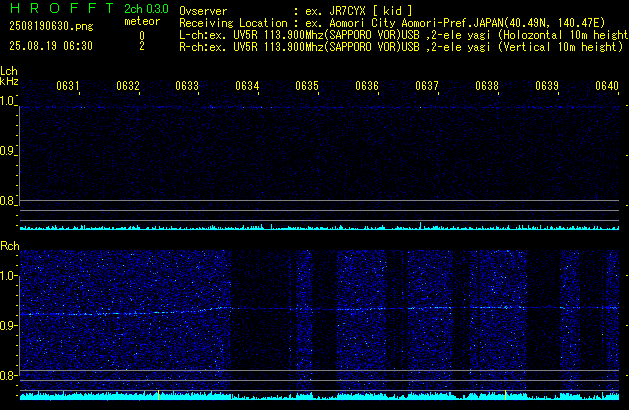Click the yellow Rch marker just after 0638

pyautogui.click(x=505, y=395)
